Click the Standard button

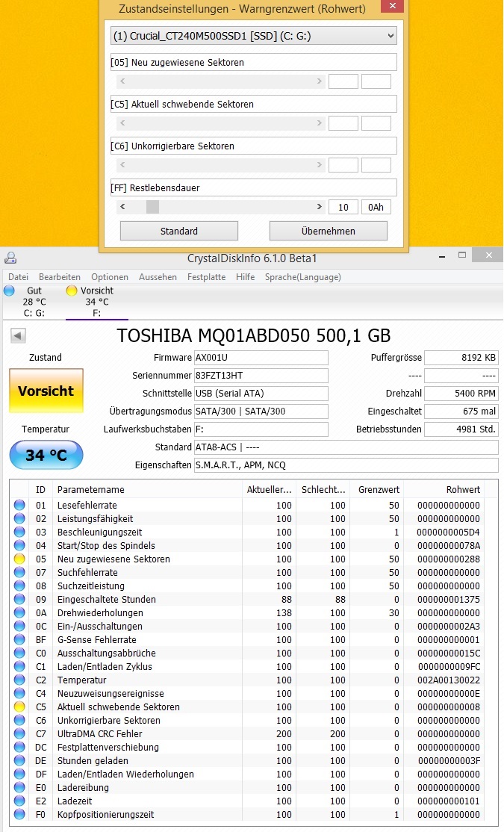[x=178, y=231]
